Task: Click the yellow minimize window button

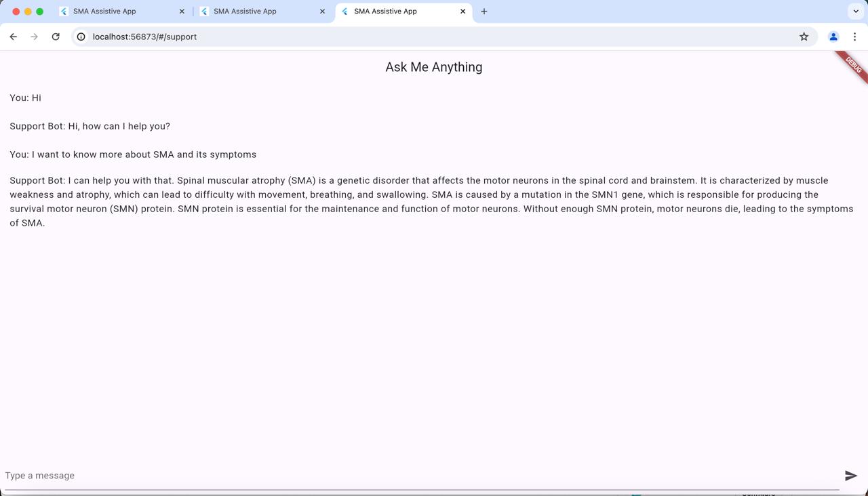Action: [x=28, y=12]
